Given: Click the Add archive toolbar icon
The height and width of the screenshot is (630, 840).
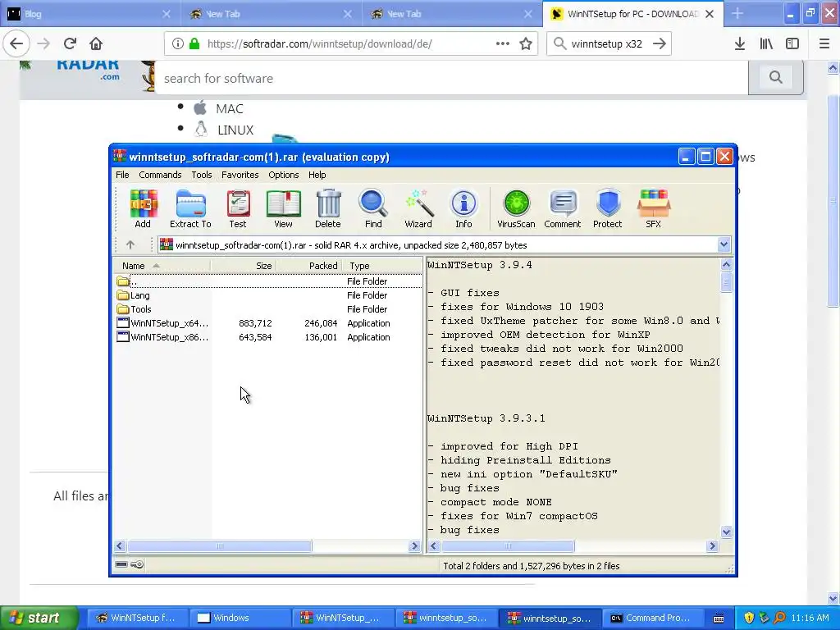Looking at the screenshot, I should (143, 209).
